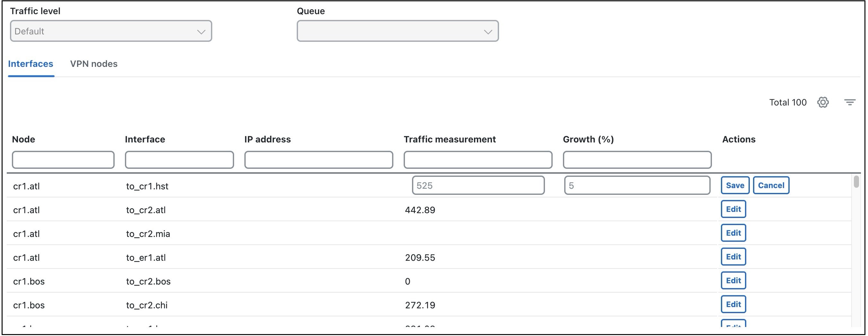The image size is (868, 336).
Task: Click the Node column filter field
Action: [x=63, y=159]
